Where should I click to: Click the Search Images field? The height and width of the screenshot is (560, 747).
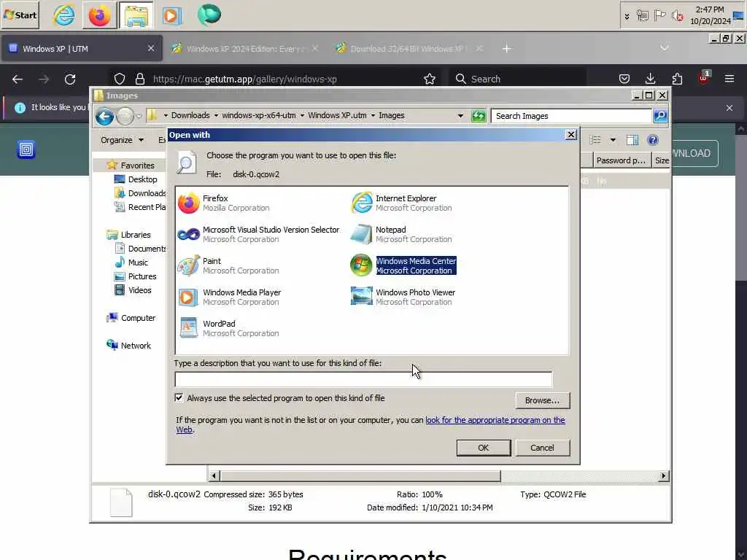571,116
